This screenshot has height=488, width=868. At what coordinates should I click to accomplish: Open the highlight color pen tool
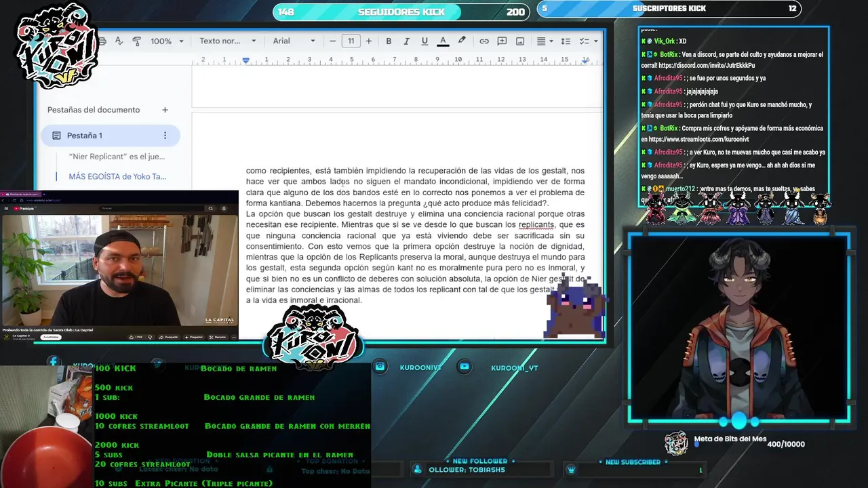(x=462, y=41)
